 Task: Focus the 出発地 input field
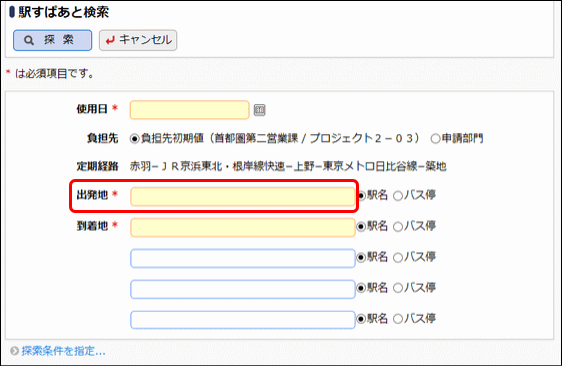click(x=243, y=196)
